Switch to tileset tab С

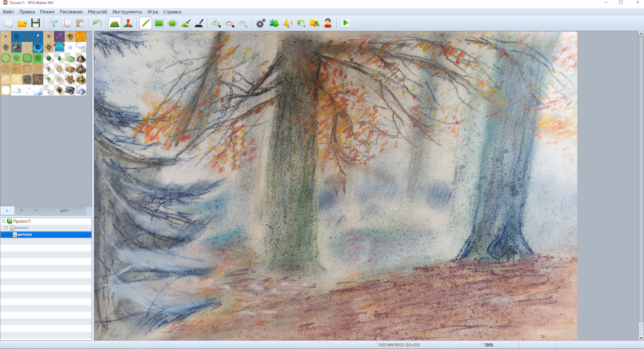pos(36,211)
